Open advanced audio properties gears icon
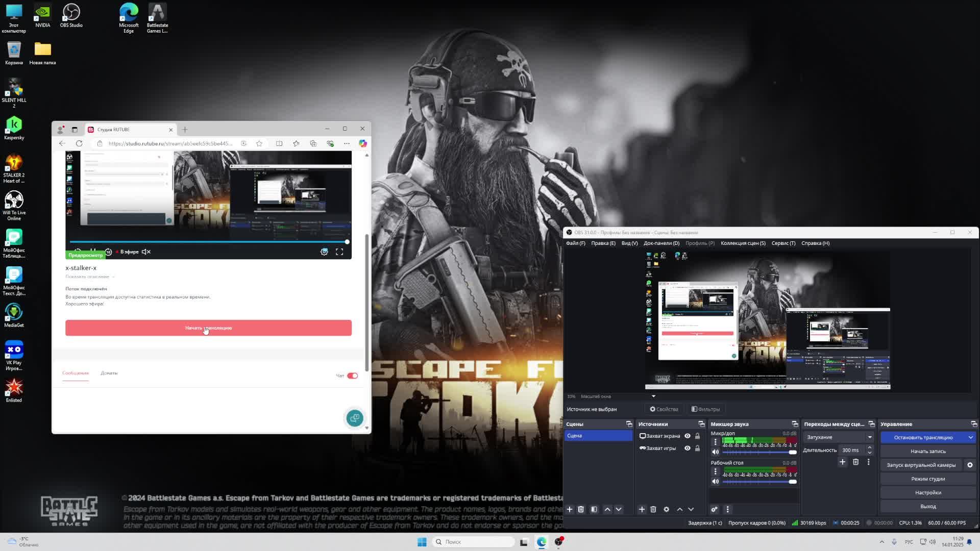 click(x=715, y=509)
